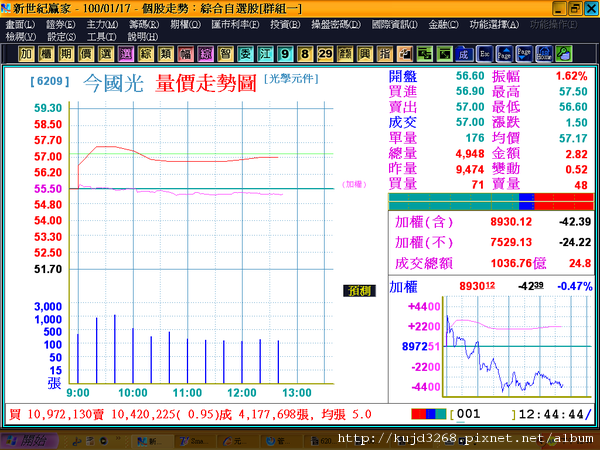Click the 今國光 stock name
Viewport: 600px width, 450px height.
click(x=113, y=83)
